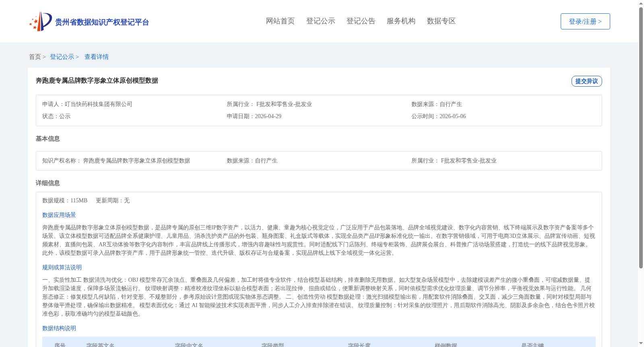Click the platform logo icon

(x=41, y=21)
